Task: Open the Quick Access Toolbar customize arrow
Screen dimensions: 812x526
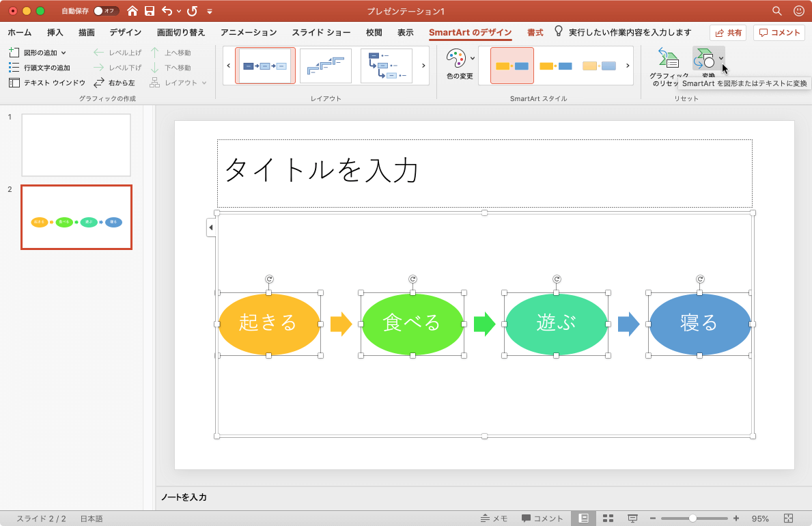Action: (x=209, y=12)
